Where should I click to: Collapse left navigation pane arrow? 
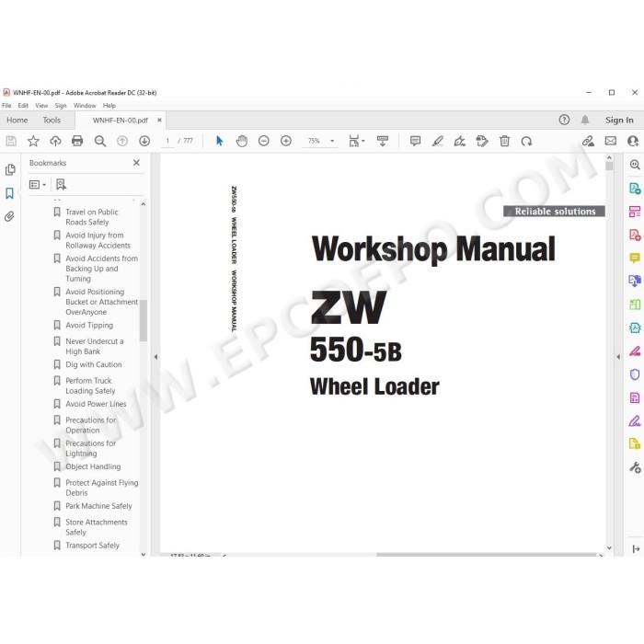(155, 357)
